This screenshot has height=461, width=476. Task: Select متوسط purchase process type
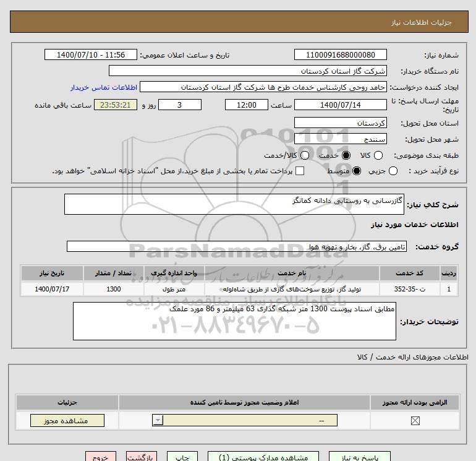357,171
